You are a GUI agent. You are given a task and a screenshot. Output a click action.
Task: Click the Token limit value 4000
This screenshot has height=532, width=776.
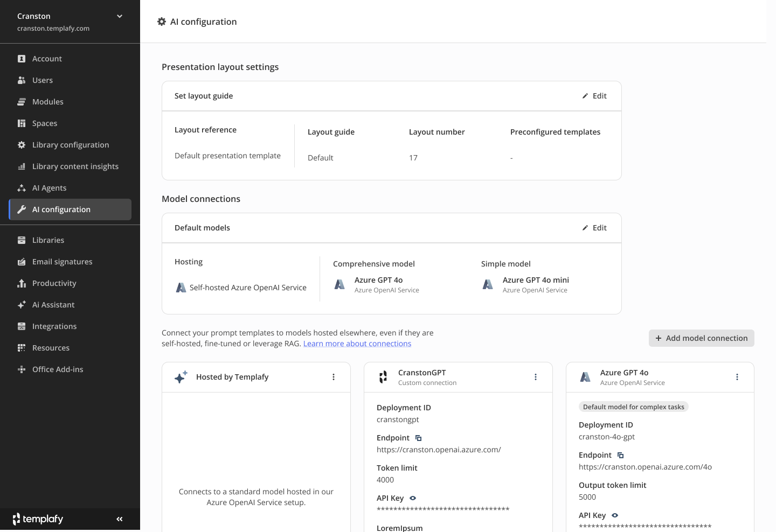385,480
